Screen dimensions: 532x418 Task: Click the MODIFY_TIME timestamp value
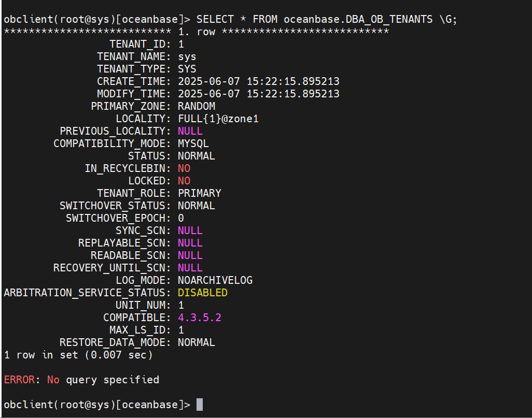259,94
